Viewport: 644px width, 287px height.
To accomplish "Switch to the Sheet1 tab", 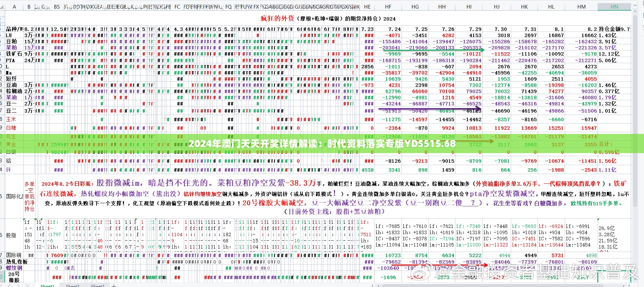I will pyautogui.click(x=47, y=285).
